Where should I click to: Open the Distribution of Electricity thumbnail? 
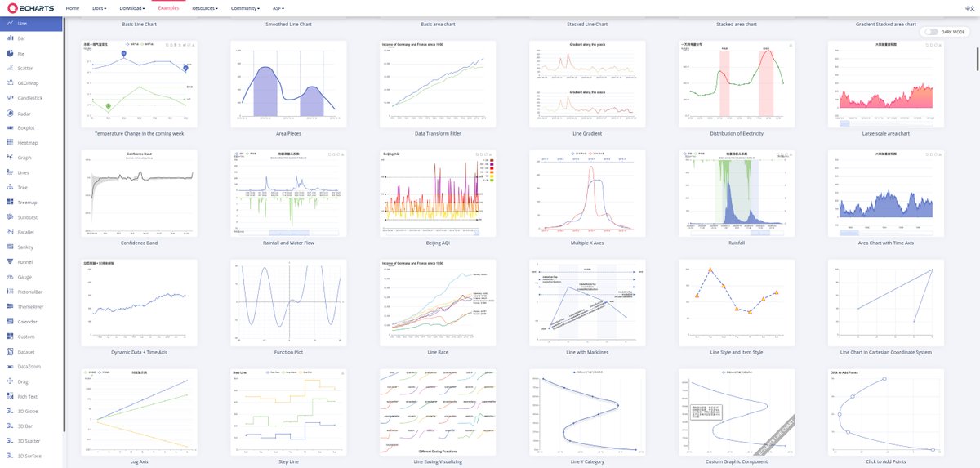[x=737, y=83]
